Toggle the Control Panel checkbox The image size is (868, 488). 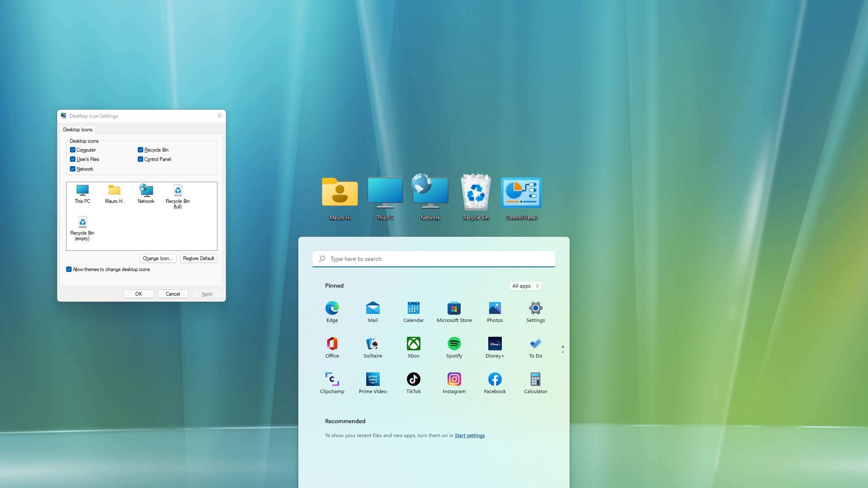[x=141, y=159]
